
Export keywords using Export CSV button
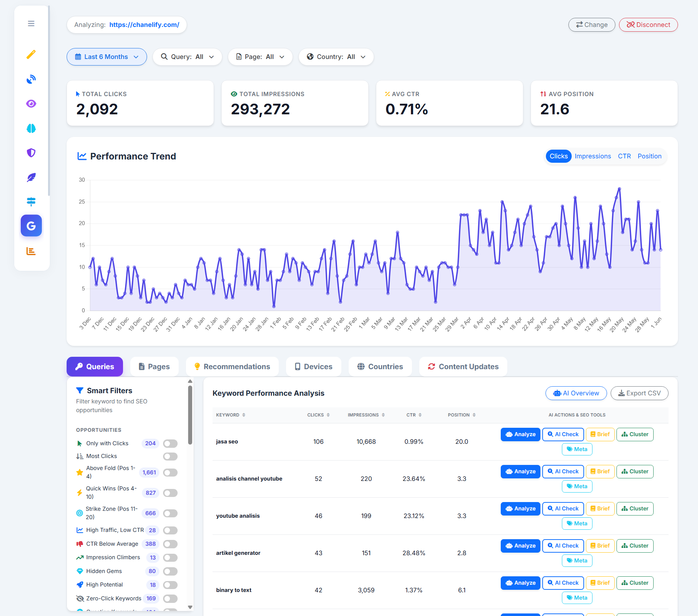point(639,393)
